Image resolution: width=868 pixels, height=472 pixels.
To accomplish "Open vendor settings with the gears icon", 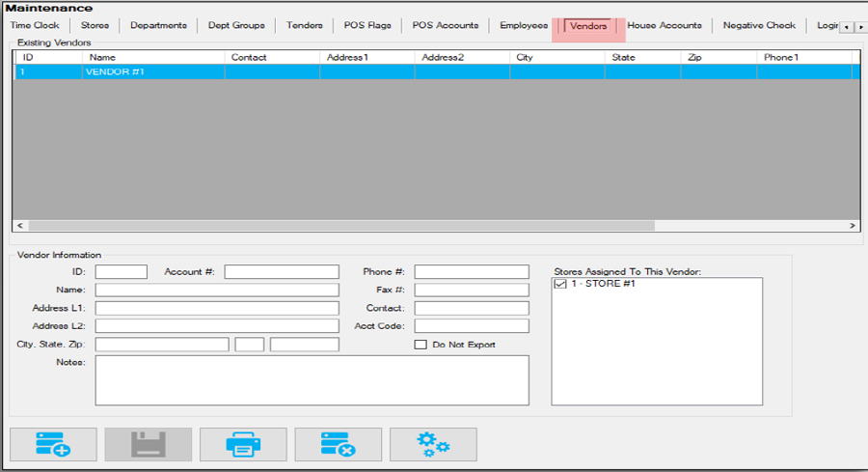I will click(x=433, y=444).
